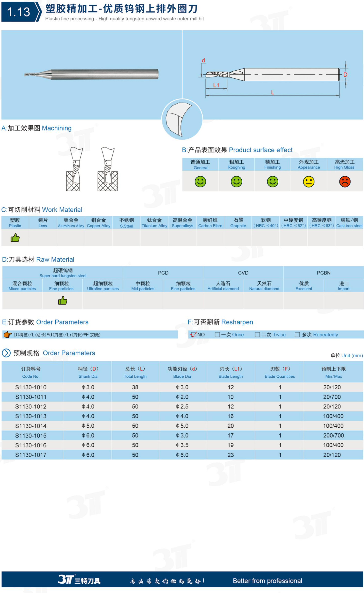Click the yellow neutral face under Appearance
The width and height of the screenshot is (364, 593).
[309, 181]
